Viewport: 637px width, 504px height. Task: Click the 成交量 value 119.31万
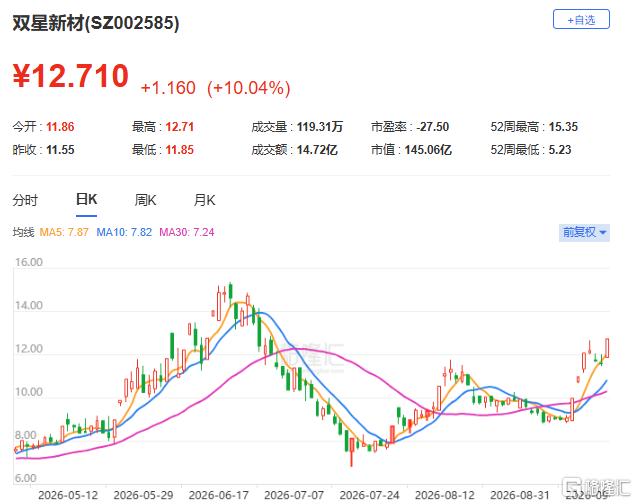tap(320, 127)
